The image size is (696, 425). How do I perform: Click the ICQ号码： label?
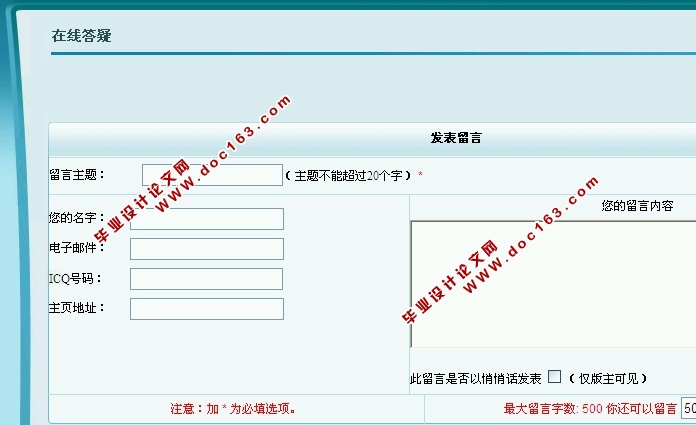pyautogui.click(x=75, y=278)
